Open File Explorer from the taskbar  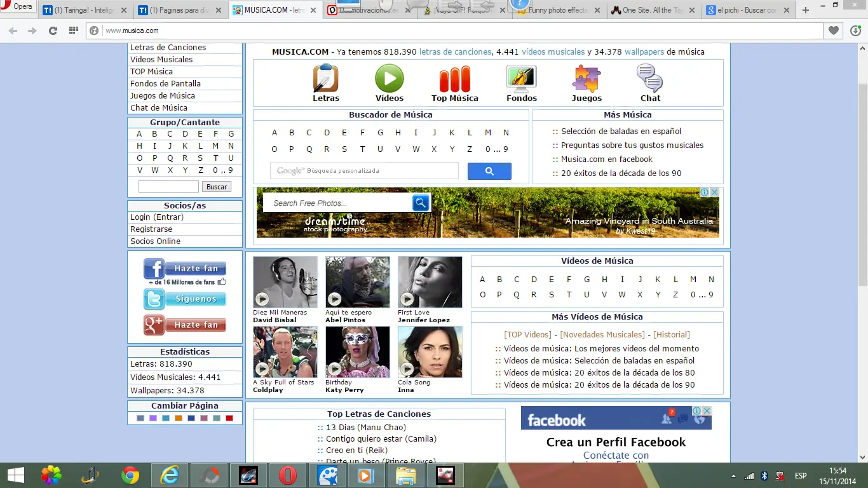click(x=406, y=475)
